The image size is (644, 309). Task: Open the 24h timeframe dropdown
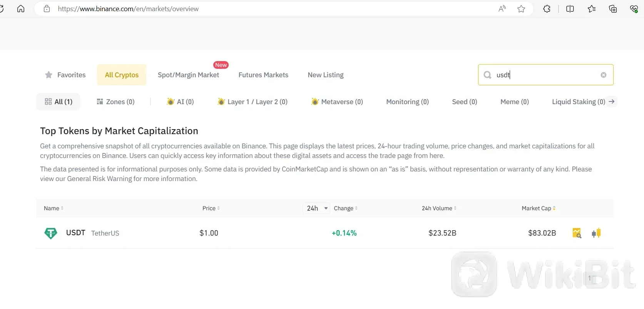[x=316, y=208]
